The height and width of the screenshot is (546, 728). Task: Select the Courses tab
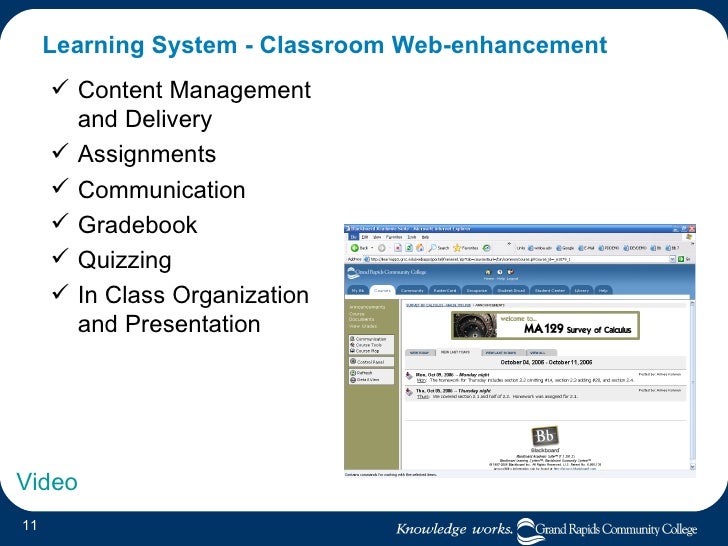point(382,290)
